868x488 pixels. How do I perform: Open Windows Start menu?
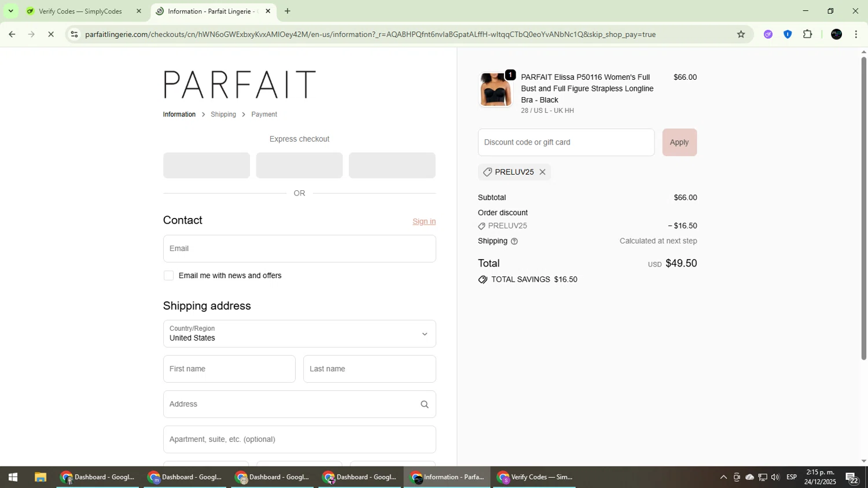(13, 477)
